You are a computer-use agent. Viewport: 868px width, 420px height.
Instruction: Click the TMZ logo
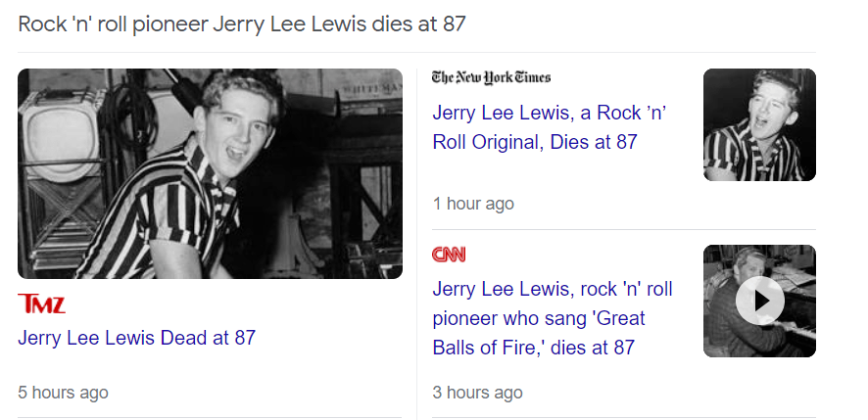tap(41, 303)
